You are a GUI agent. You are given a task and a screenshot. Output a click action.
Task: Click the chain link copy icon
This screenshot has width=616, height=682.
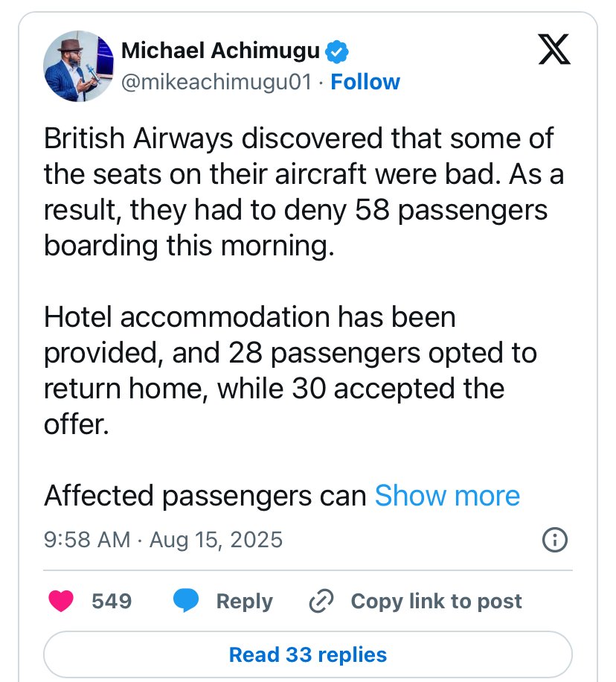(x=320, y=602)
